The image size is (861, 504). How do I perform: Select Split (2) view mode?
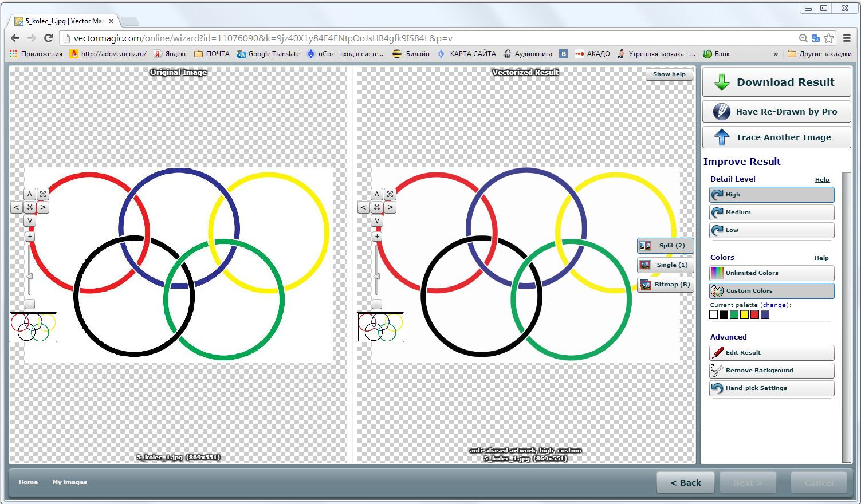[x=665, y=245]
